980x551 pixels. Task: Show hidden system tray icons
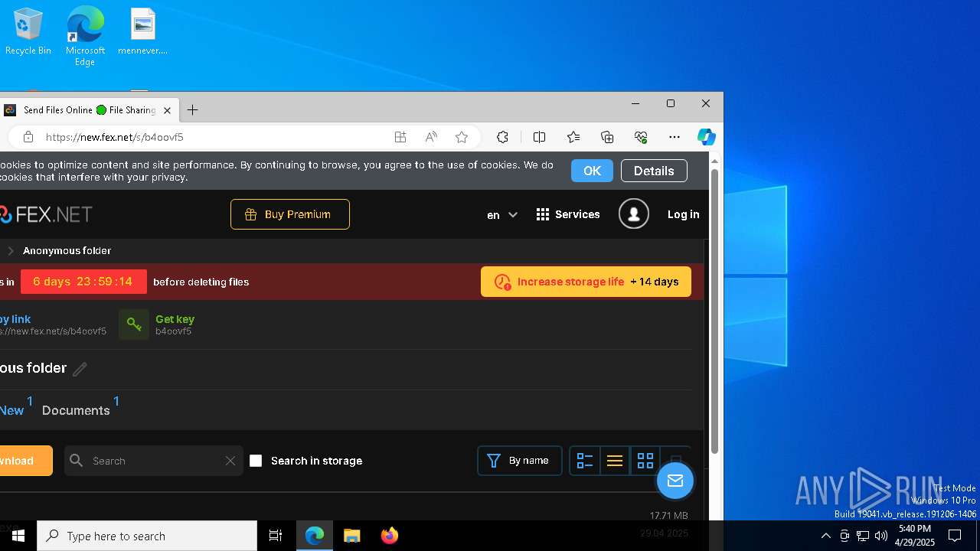(x=825, y=536)
